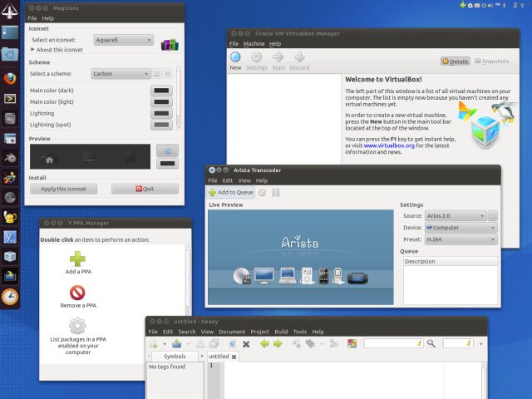
Task: Select the untitled document tab in Geany
Action: pos(219,357)
